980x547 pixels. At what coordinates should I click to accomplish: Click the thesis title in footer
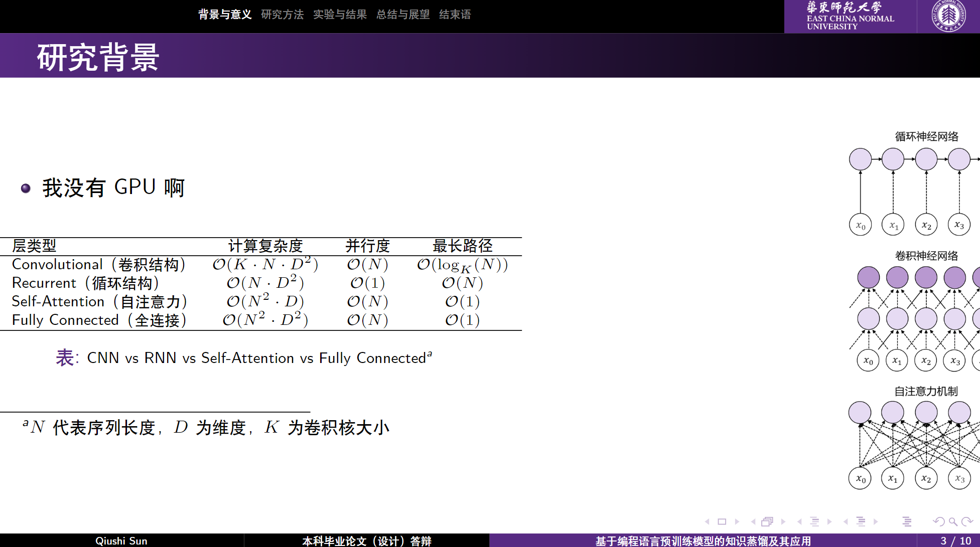click(703, 540)
